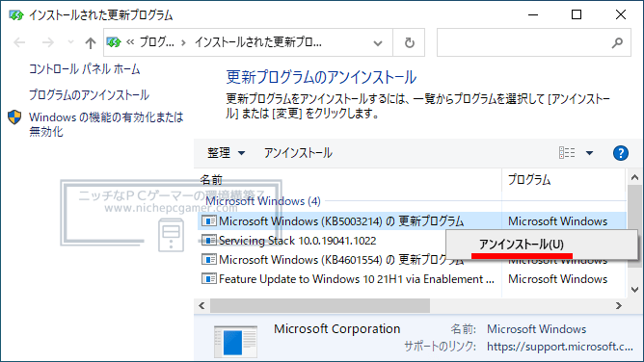Click the horizontal scrollbar left arrow
Viewport: 644px width, 362px height.
click(x=201, y=306)
